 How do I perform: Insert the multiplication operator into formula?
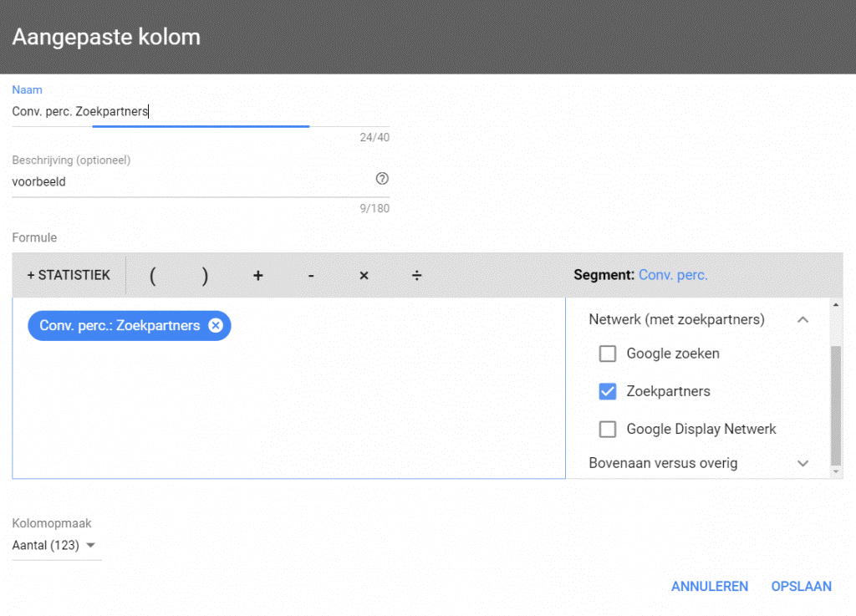click(x=364, y=276)
